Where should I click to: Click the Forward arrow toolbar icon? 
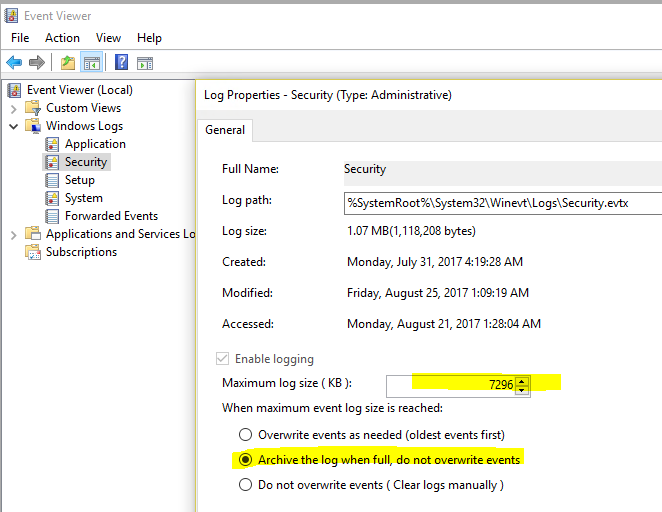click(x=37, y=62)
